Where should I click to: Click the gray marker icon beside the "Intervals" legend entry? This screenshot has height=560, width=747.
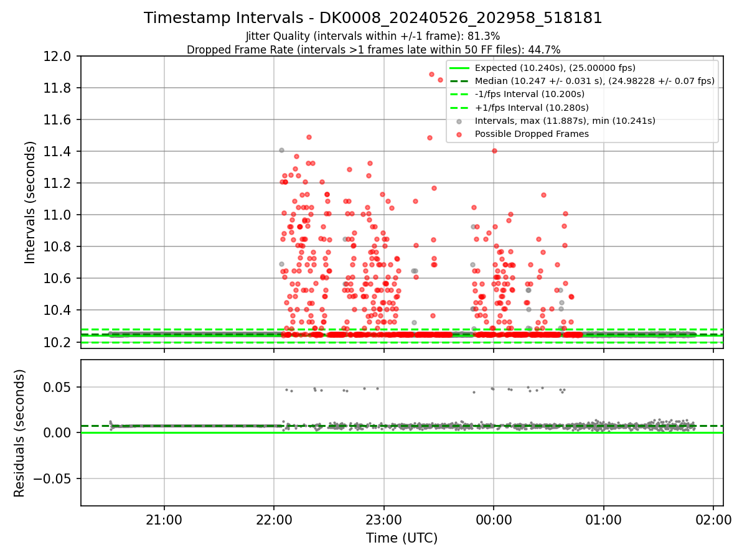click(x=459, y=121)
